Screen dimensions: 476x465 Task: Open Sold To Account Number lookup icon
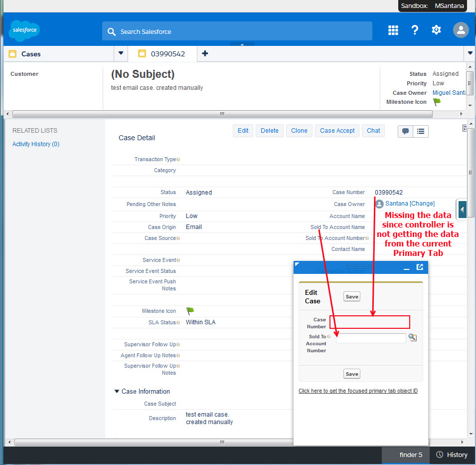click(413, 337)
